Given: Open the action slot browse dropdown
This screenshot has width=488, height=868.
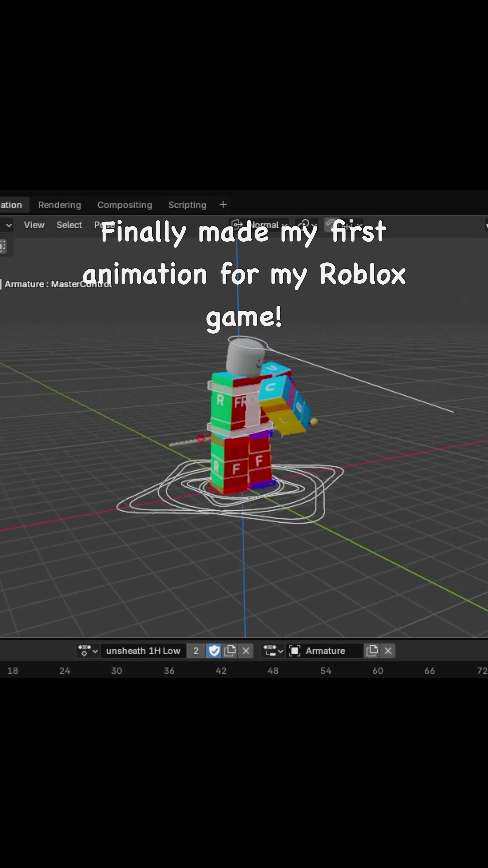Looking at the screenshot, I should point(273,651).
